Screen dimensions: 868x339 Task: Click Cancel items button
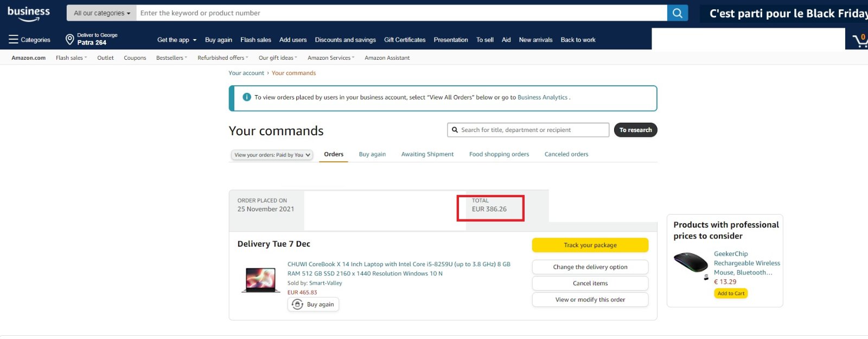[590, 283]
